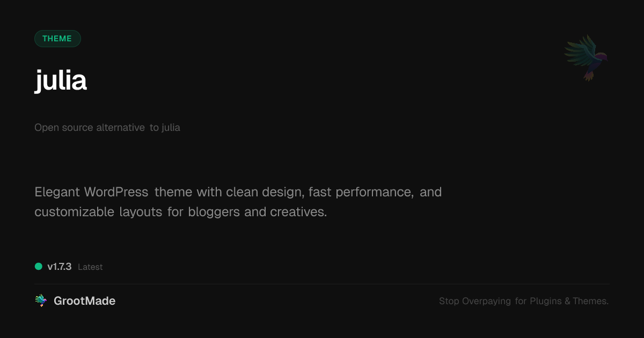644x338 pixels.
Task: Click the 'Stop Overpaying' footer tagline
Action: [475, 301]
